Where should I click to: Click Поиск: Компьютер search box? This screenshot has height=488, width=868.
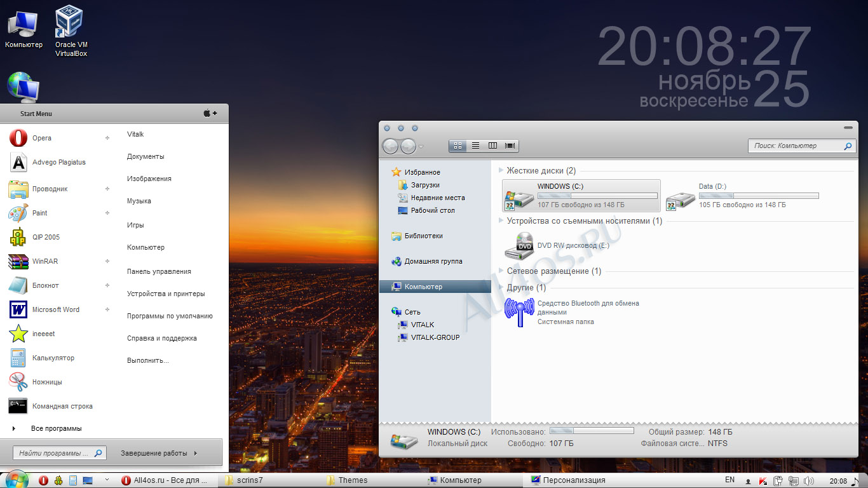801,146
